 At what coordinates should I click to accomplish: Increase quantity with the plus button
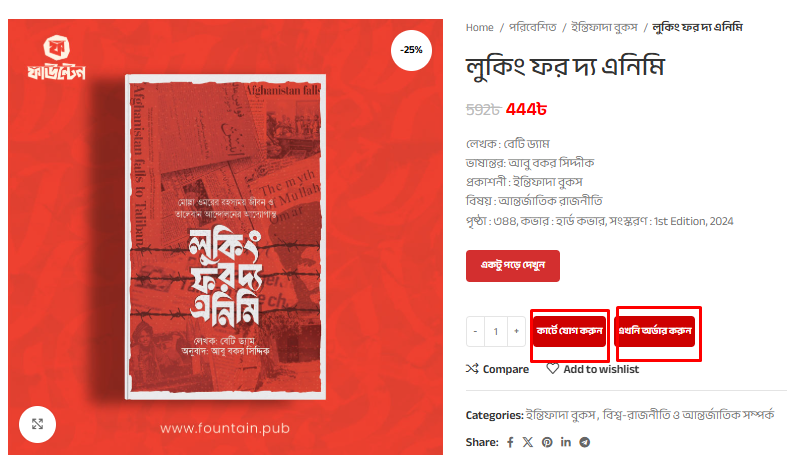516,331
